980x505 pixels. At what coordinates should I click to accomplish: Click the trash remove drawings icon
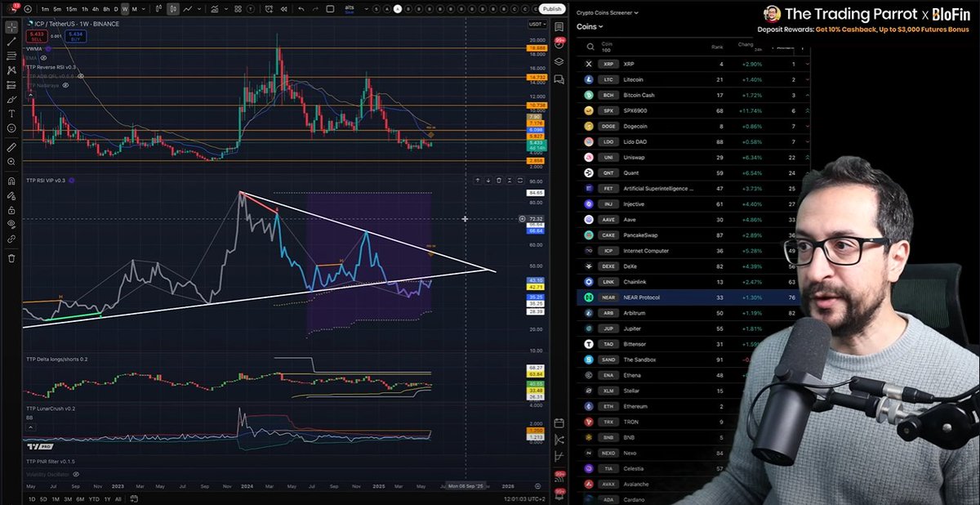pos(11,257)
